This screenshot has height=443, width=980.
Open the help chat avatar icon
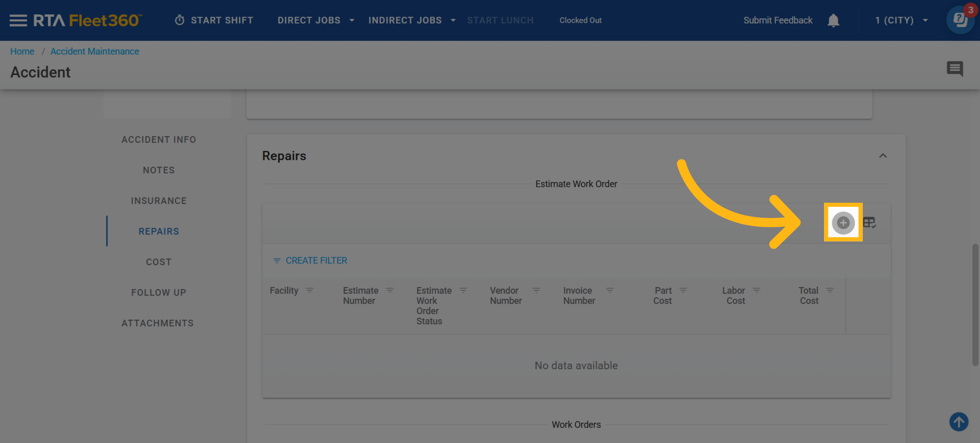(960, 20)
